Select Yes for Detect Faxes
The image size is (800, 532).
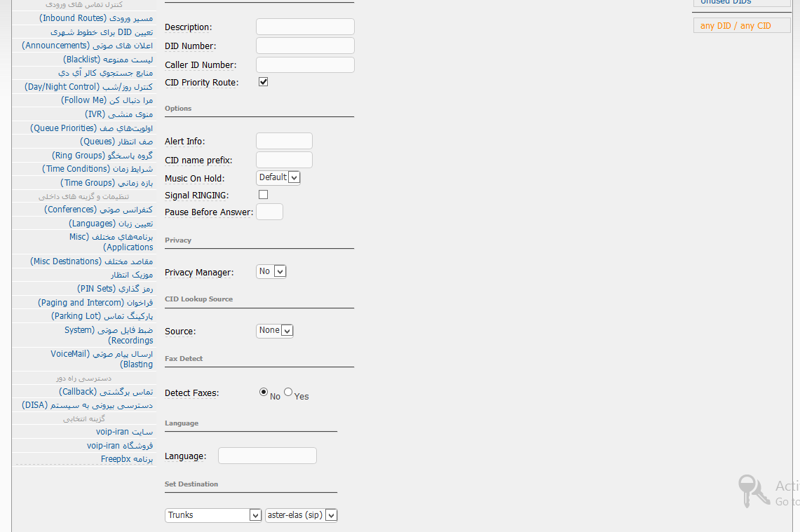pos(288,393)
